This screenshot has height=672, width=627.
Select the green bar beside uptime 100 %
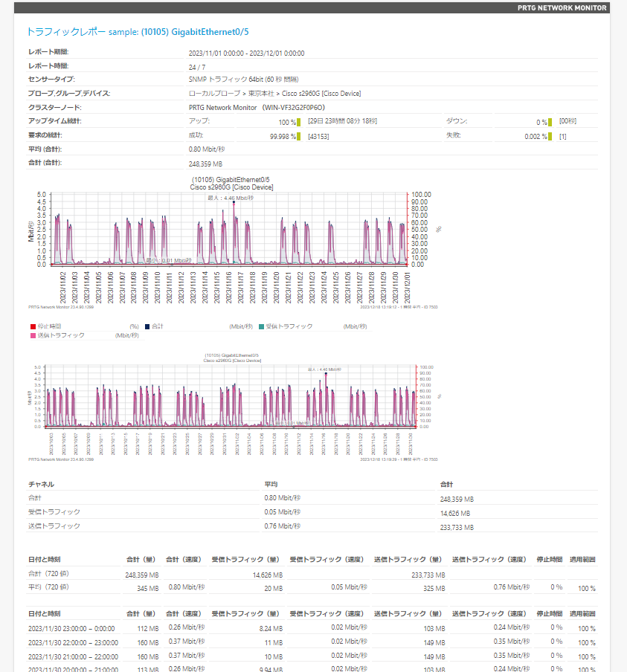coord(298,122)
